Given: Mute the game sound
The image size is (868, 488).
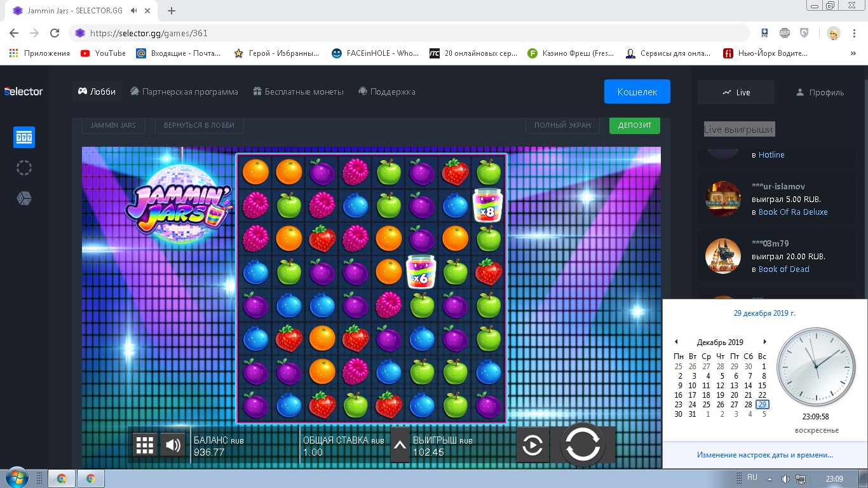Looking at the screenshot, I should click(173, 445).
